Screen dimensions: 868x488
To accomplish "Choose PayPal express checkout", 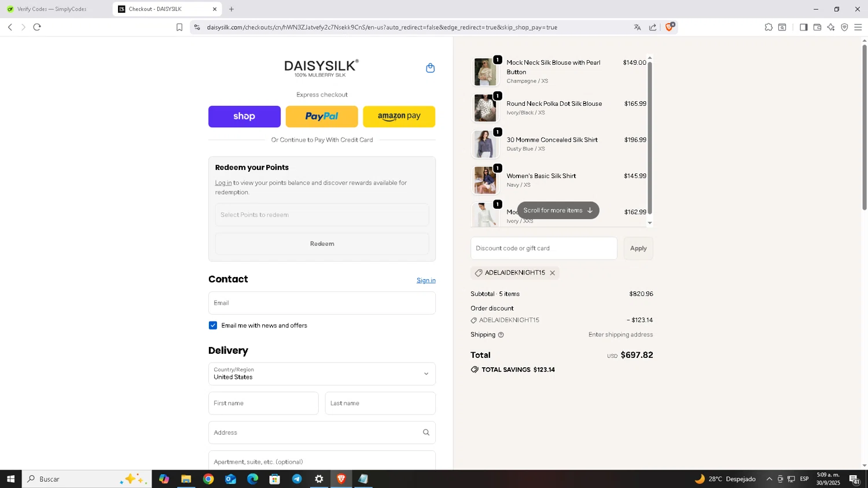I will [322, 116].
